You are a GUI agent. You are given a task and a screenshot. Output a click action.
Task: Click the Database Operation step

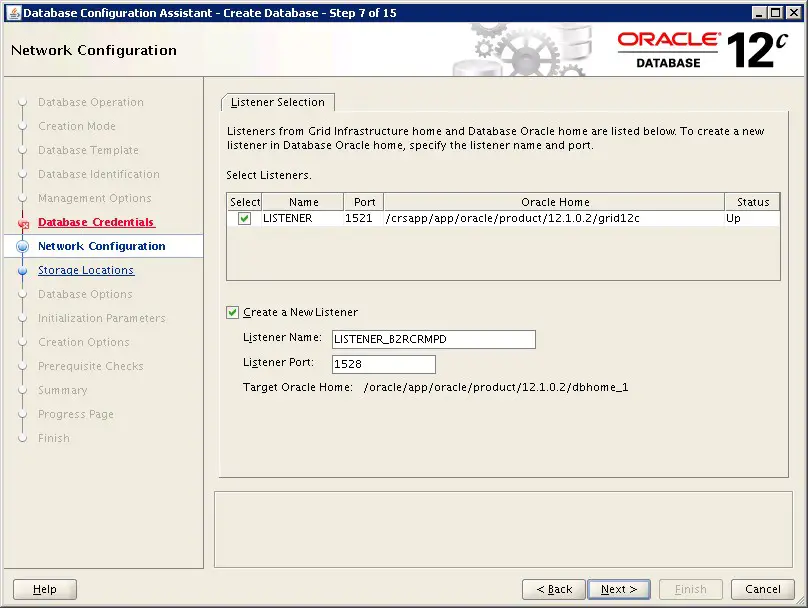tap(91, 102)
